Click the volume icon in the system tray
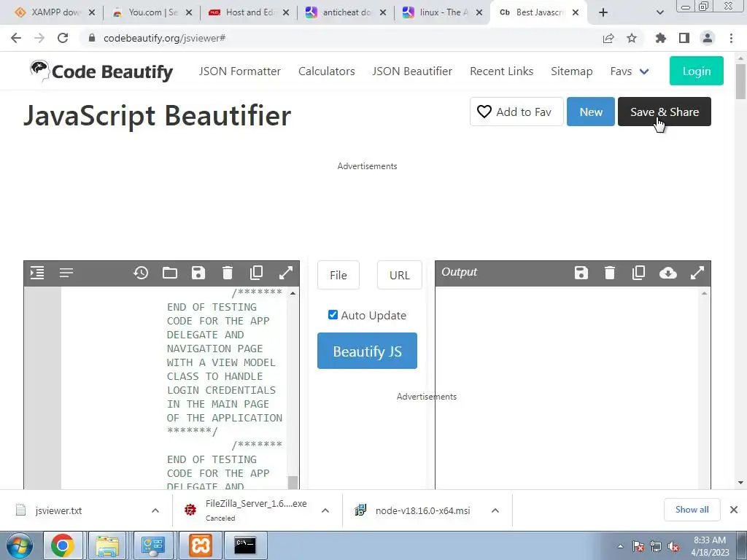This screenshot has height=560, width=747. [x=673, y=547]
